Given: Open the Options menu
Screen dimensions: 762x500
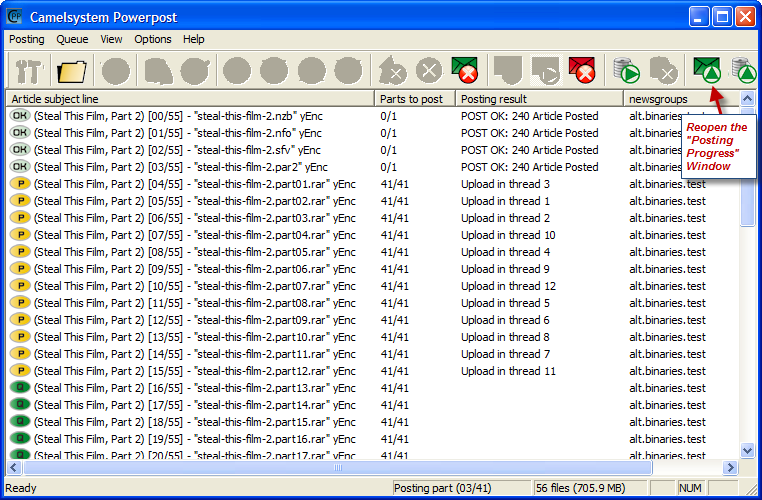Looking at the screenshot, I should [x=153, y=39].
